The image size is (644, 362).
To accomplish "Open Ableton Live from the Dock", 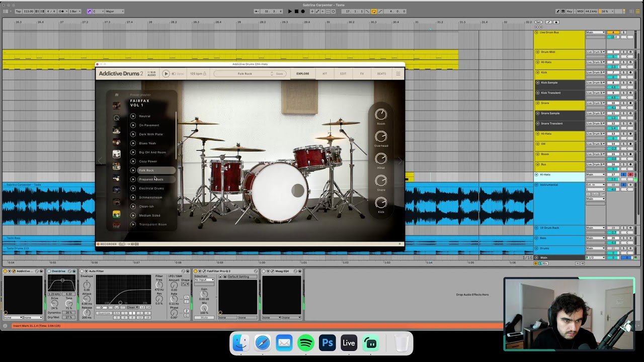I will (x=349, y=343).
